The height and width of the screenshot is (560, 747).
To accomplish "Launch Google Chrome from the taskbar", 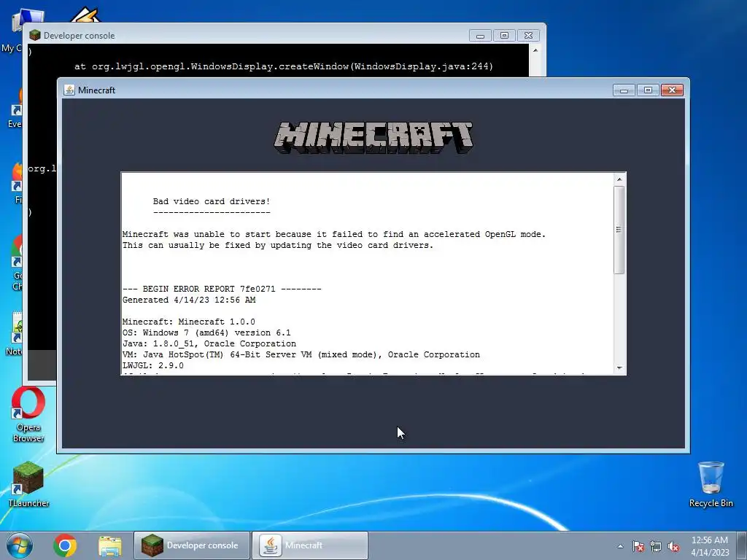I will tap(65, 545).
